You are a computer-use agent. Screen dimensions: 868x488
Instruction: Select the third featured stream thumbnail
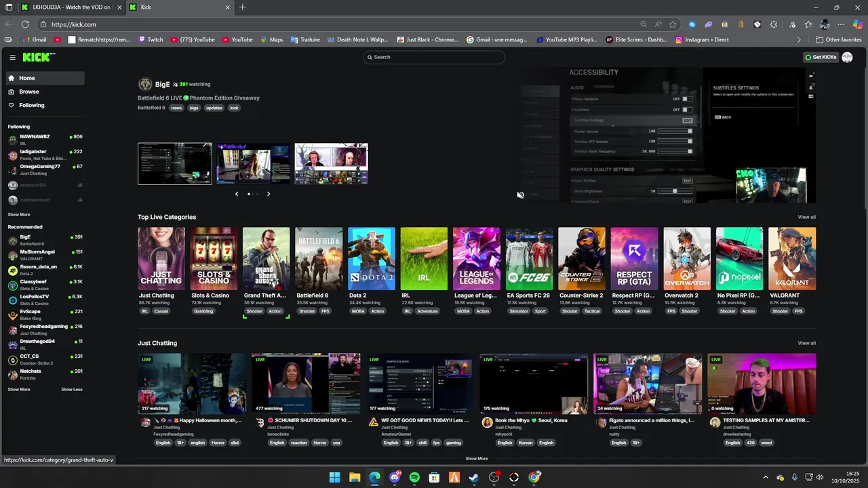pyautogui.click(x=332, y=163)
